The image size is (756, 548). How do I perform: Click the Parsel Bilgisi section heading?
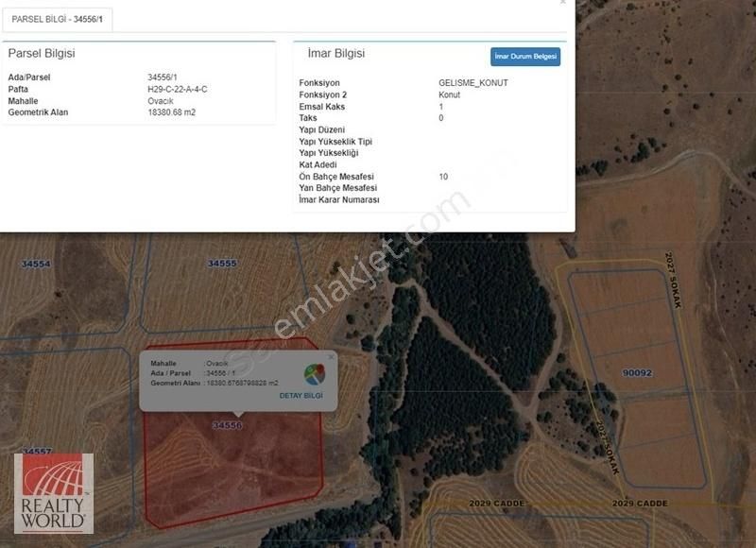click(42, 55)
